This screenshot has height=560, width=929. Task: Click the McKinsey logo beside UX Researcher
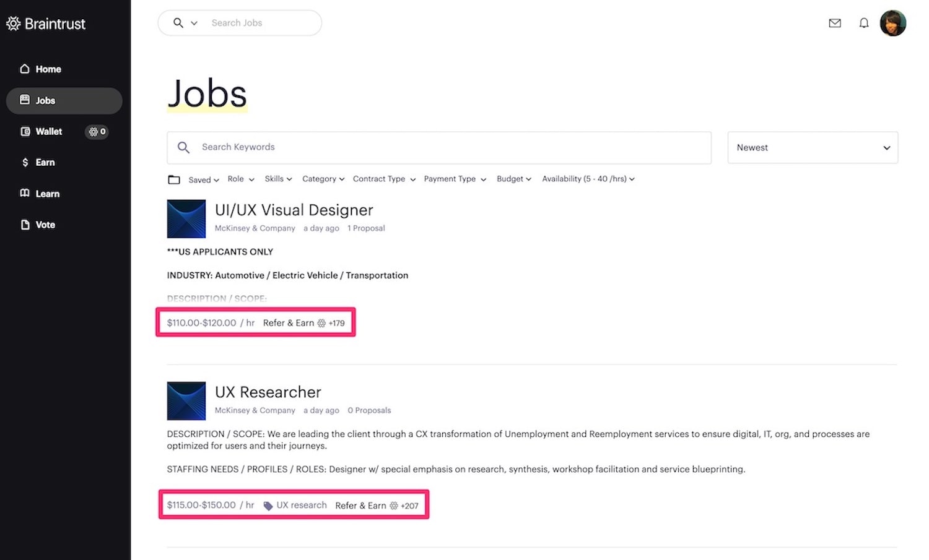point(186,401)
